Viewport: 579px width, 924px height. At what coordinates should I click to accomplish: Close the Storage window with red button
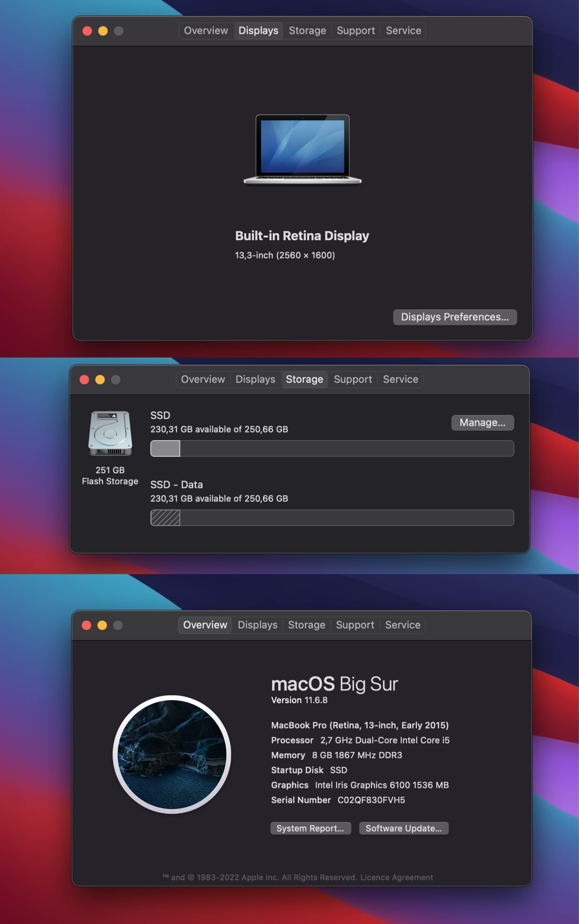[x=84, y=379]
